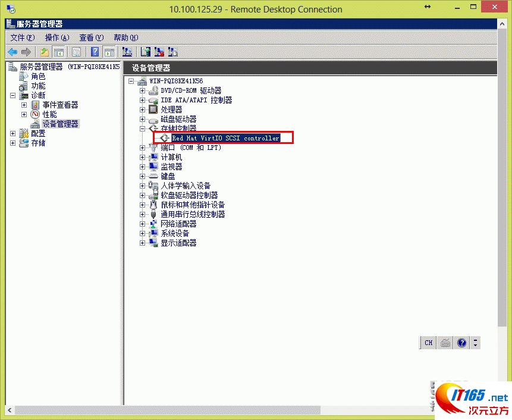This screenshot has width=512, height=420.
Task: Click remote session vertical scrollbar up arrow
Action: coord(502,24)
